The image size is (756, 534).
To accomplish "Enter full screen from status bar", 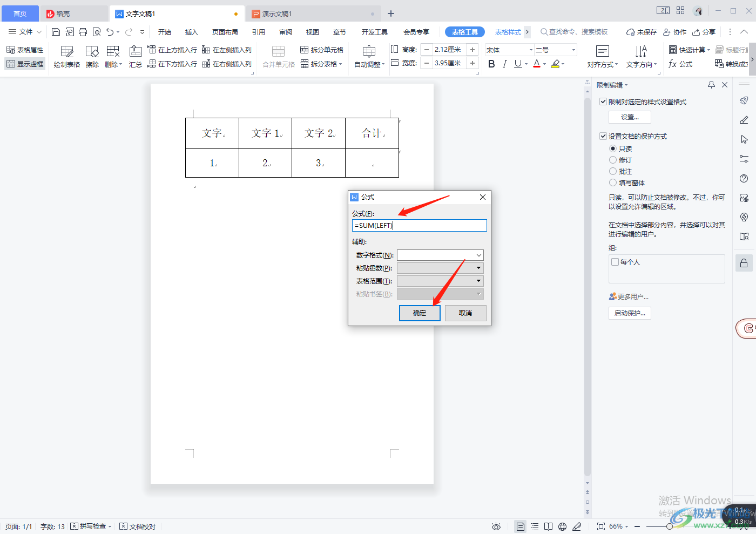I will point(600,526).
